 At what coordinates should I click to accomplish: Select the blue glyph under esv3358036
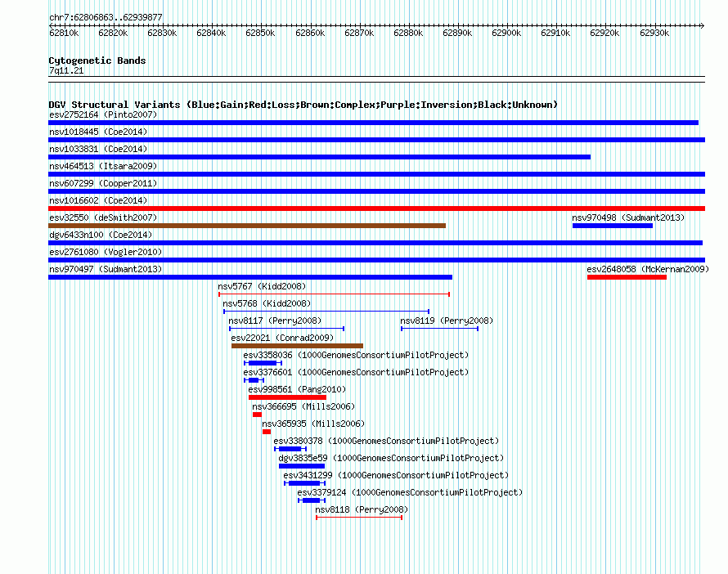[x=263, y=363]
